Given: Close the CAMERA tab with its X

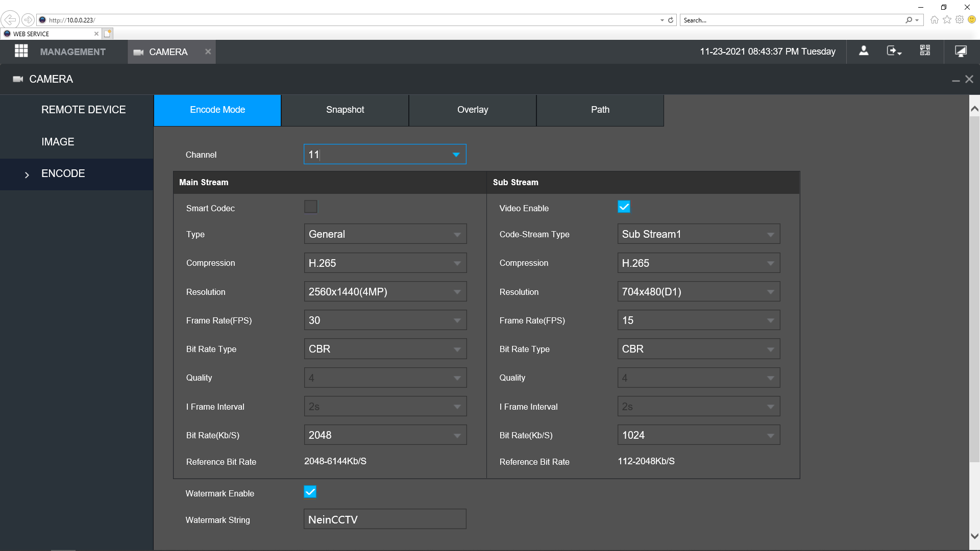Looking at the screenshot, I should pos(208,52).
